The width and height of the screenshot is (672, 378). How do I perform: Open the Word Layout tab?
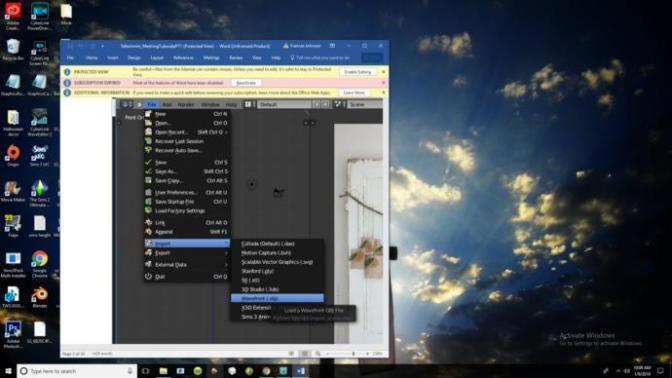pyautogui.click(x=157, y=57)
